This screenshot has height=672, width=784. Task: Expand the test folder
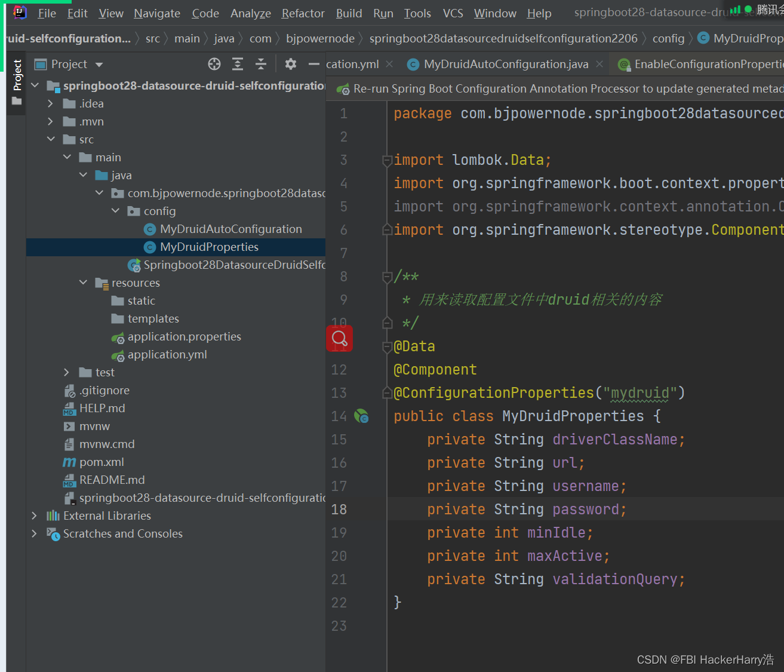(x=67, y=372)
